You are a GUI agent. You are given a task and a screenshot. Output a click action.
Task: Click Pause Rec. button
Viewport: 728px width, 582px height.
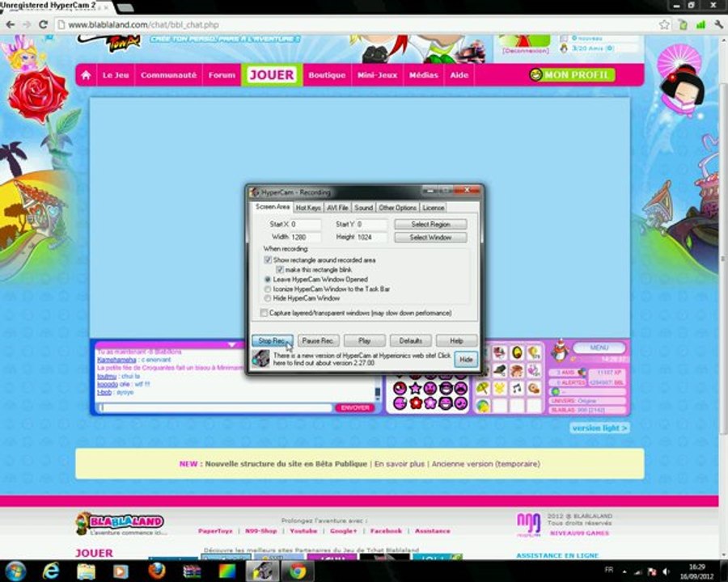pyautogui.click(x=318, y=340)
